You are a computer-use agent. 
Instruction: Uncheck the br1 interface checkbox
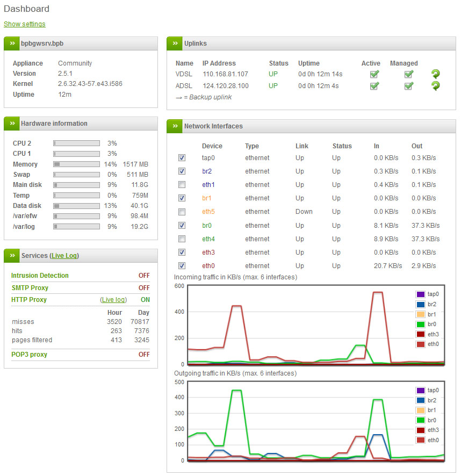(x=182, y=198)
